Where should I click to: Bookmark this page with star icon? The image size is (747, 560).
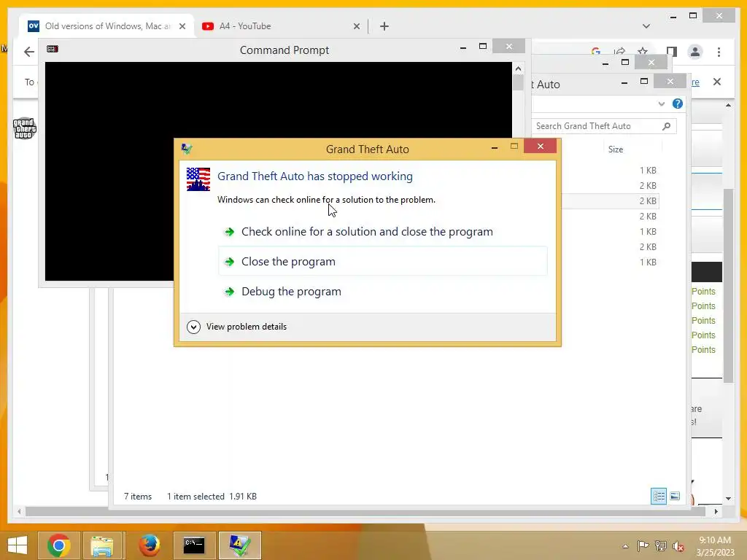tap(643, 50)
